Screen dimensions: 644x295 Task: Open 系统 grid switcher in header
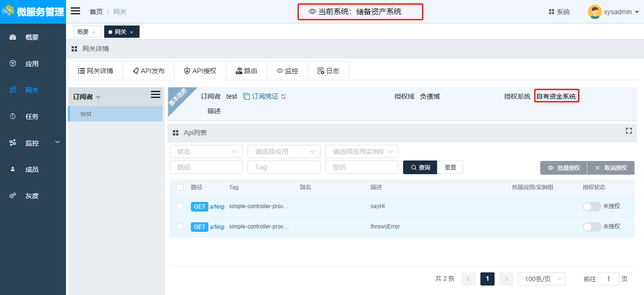pos(559,12)
